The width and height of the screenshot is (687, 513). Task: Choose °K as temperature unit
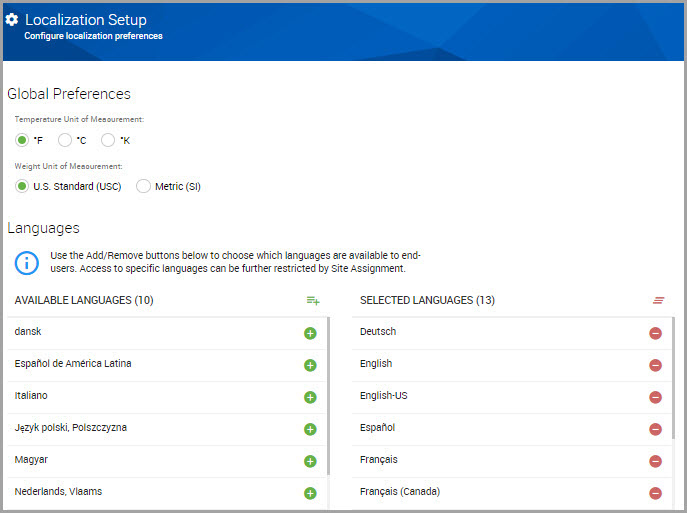[108, 140]
